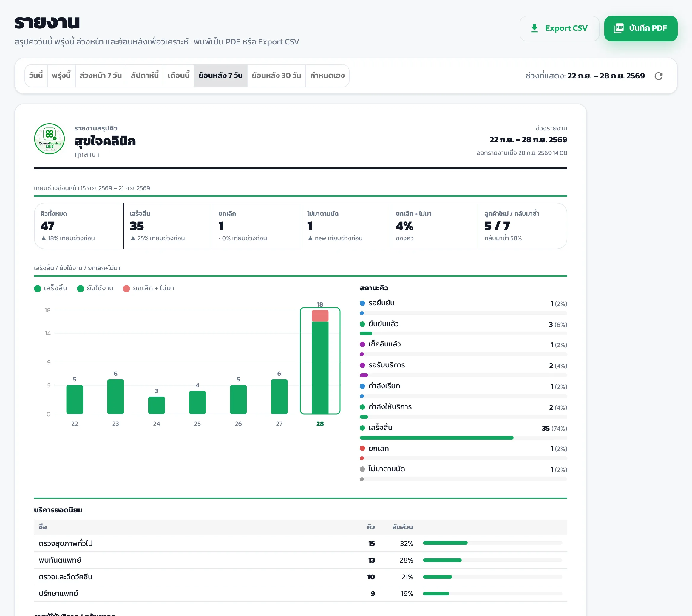Screen dimensions: 692x616
Task: Select the เดือนนี้ tab
Action: coord(178,76)
